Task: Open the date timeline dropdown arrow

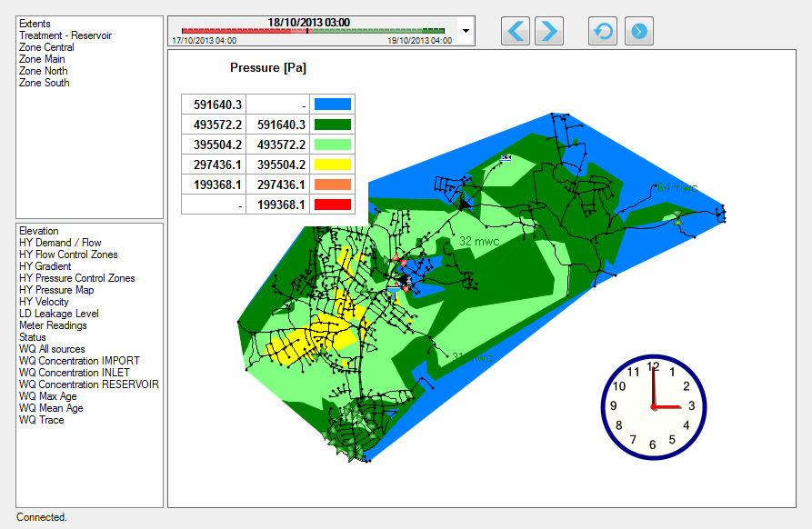Action: pos(466,30)
